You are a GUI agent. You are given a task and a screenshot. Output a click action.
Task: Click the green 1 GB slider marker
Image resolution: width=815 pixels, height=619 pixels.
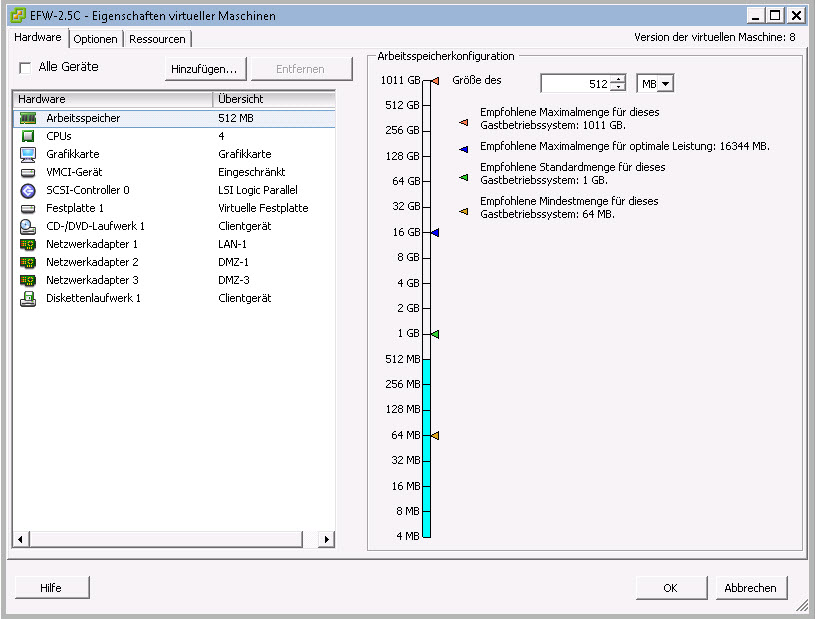coord(435,334)
